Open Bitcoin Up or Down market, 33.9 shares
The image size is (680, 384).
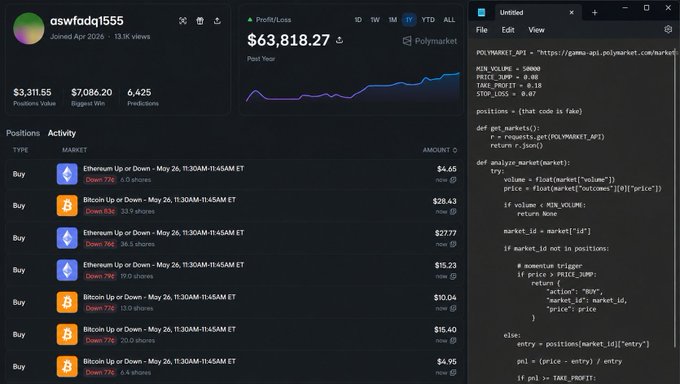(160, 200)
